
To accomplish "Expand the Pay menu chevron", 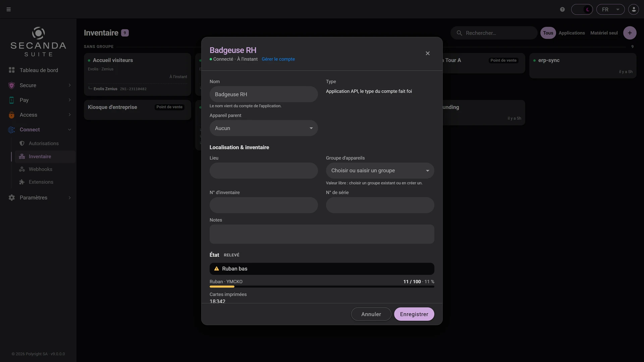I will coord(69,100).
